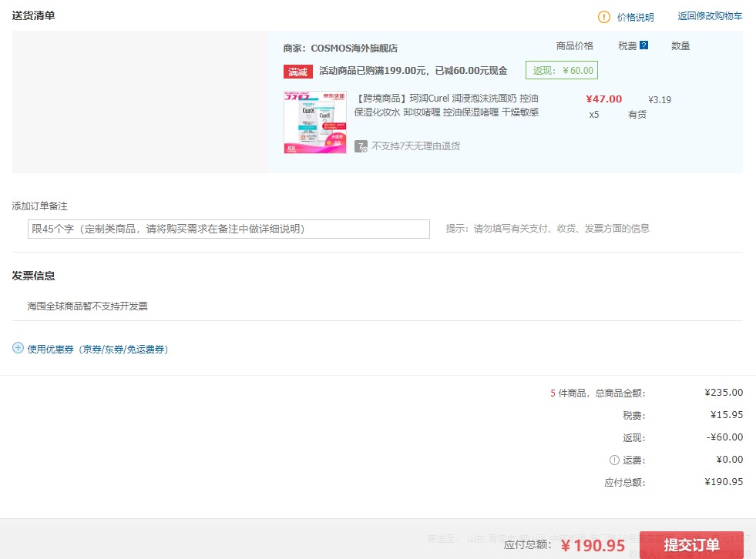Viewport: 756px width, 559px height.
Task: Click the 不支持7天无理由退货 text
Action: point(415,146)
